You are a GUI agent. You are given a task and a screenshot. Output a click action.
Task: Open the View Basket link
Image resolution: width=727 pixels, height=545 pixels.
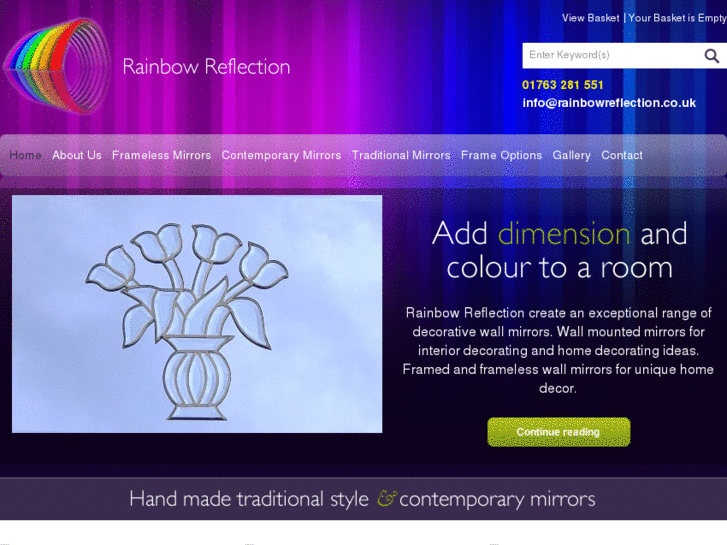pos(590,18)
